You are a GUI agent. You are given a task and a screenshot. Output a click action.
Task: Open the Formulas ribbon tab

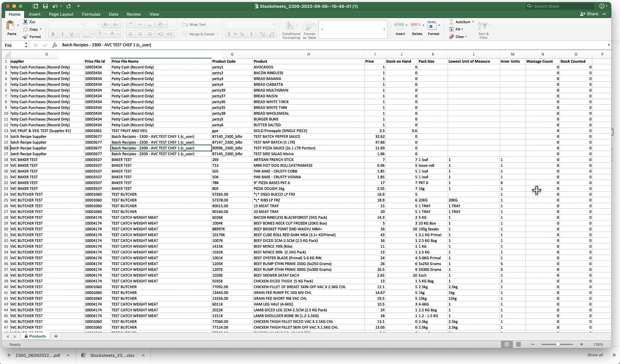91,14
